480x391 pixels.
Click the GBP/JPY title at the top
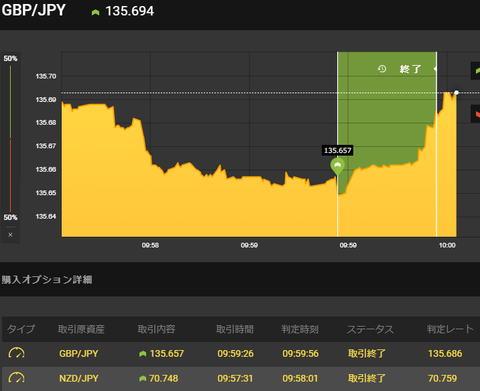click(34, 10)
